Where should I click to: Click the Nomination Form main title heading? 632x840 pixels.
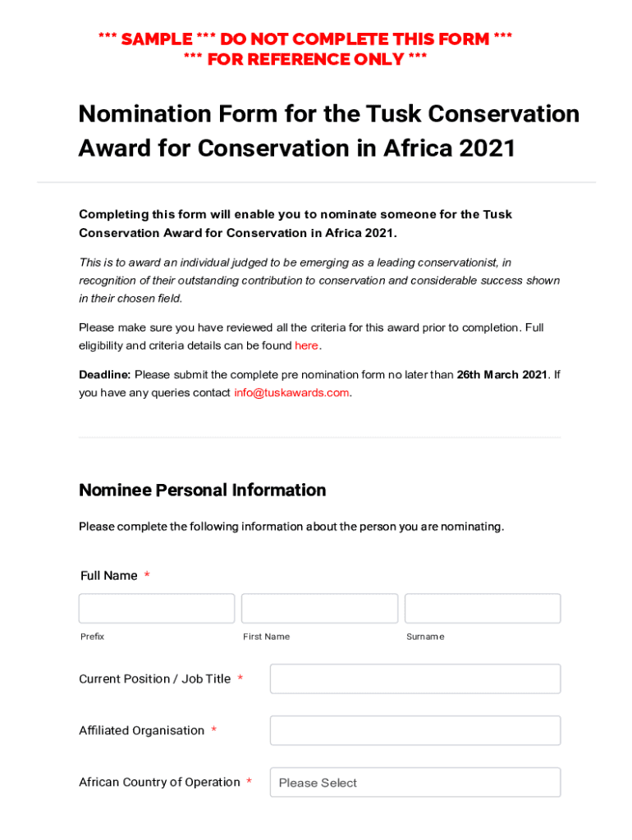(x=328, y=130)
